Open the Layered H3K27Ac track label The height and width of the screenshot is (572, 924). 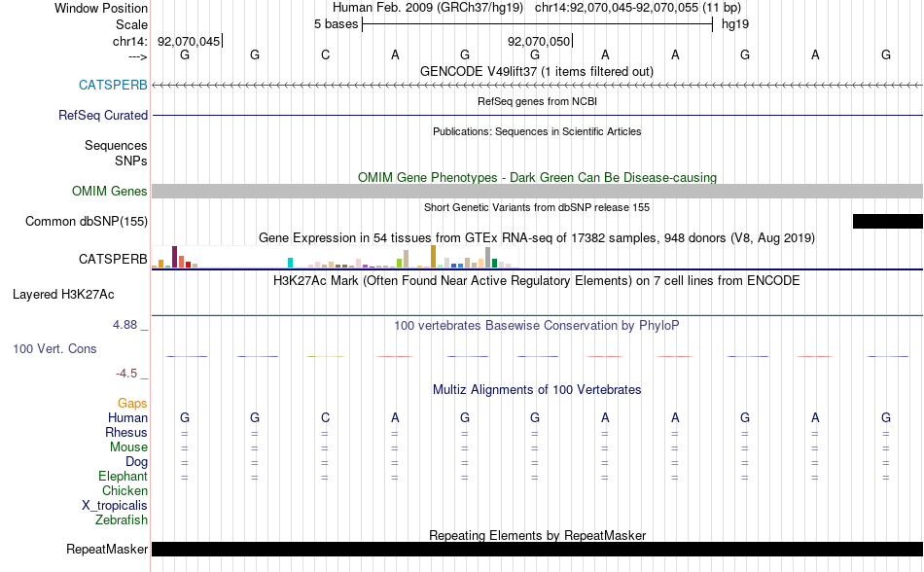[63, 294]
